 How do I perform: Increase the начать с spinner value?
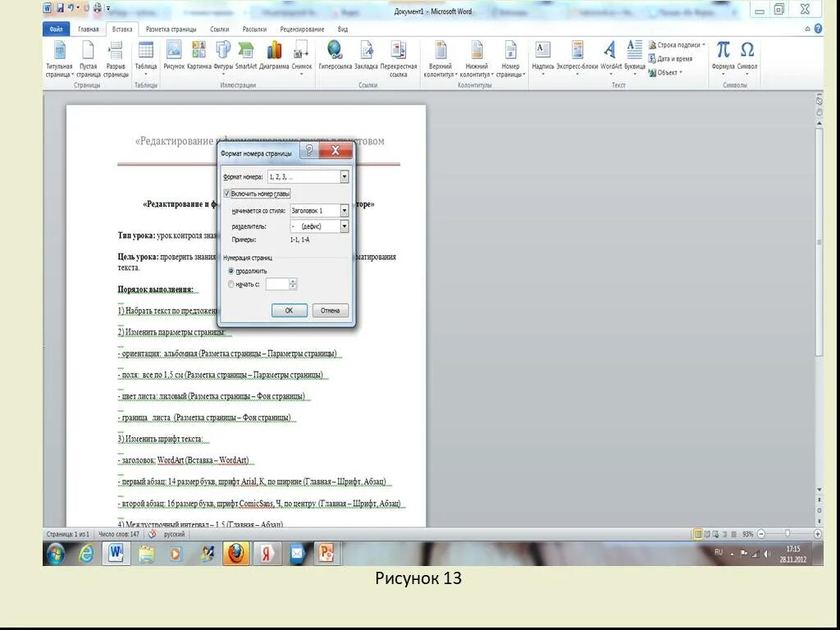pos(293,281)
